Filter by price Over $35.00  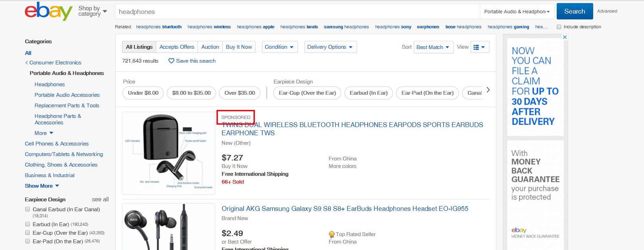coord(240,93)
